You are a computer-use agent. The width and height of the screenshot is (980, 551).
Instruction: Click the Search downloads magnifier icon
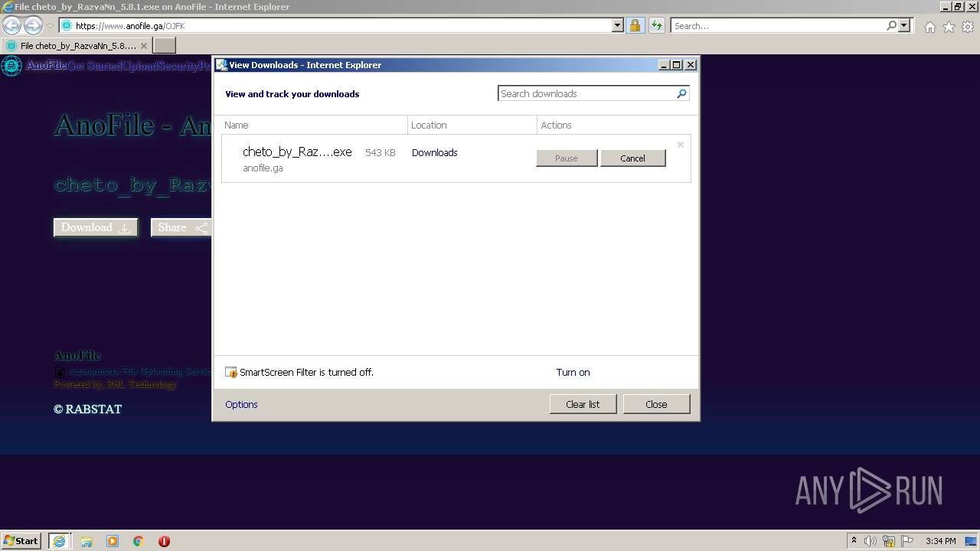tap(681, 93)
